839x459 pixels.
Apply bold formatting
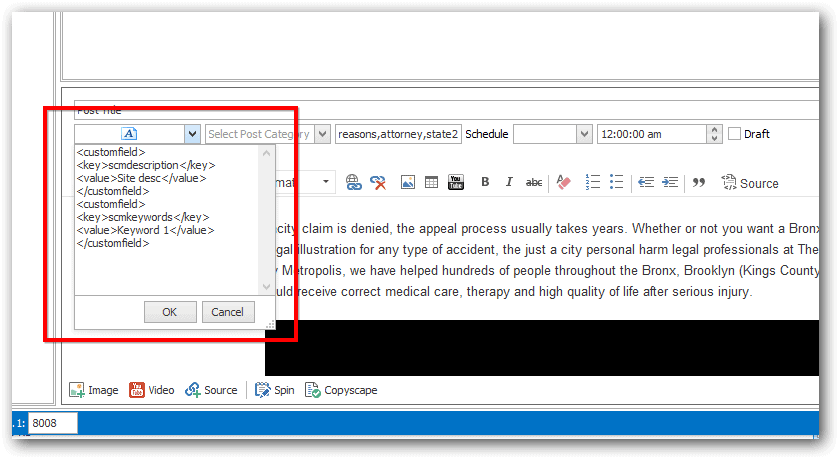[x=485, y=182]
